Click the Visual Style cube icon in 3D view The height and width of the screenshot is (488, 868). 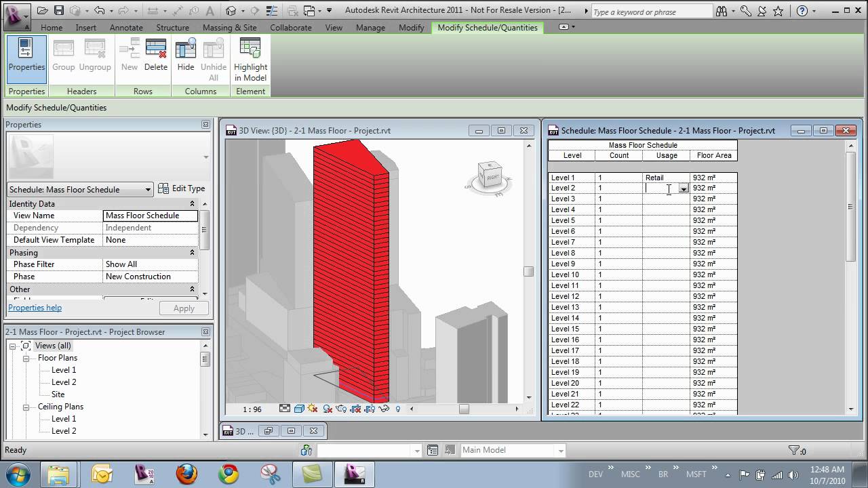299,409
